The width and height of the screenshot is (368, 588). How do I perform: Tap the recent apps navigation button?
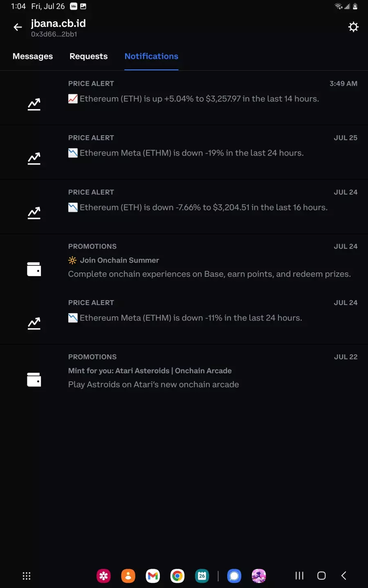coord(299,576)
